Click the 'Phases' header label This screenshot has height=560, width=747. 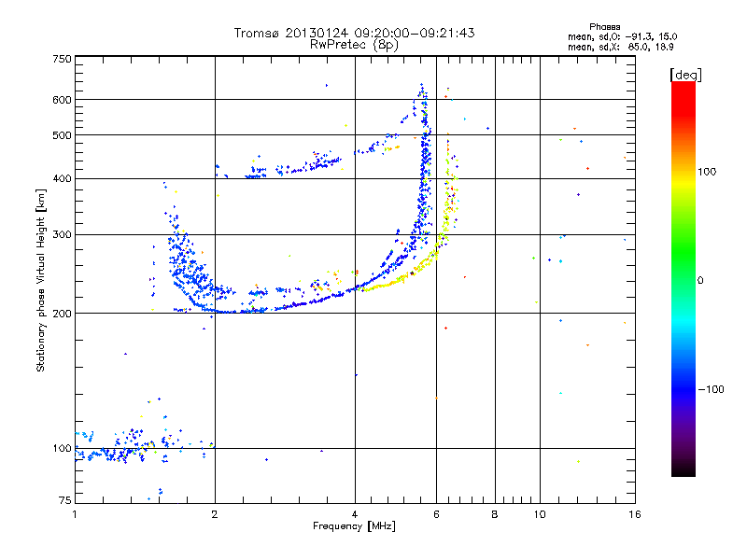(x=604, y=27)
